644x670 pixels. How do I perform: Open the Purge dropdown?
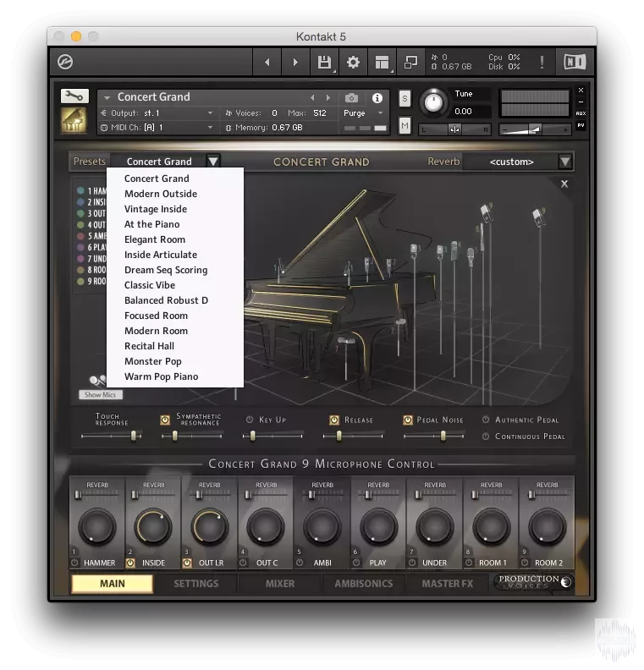click(363, 113)
